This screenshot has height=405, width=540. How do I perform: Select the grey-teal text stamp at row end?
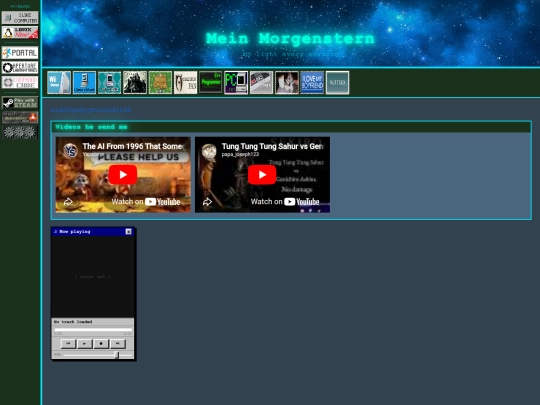pos(338,83)
